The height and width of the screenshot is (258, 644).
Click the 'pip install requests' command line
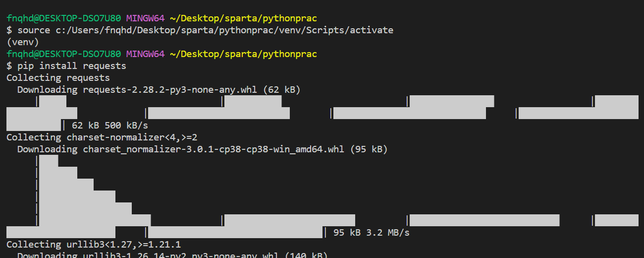pyautogui.click(x=66, y=66)
